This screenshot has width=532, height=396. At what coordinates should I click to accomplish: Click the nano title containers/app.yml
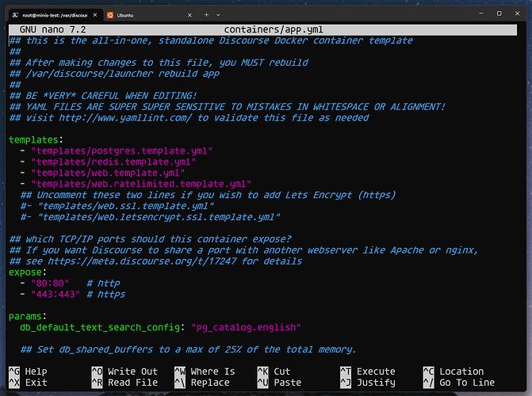coord(274,30)
